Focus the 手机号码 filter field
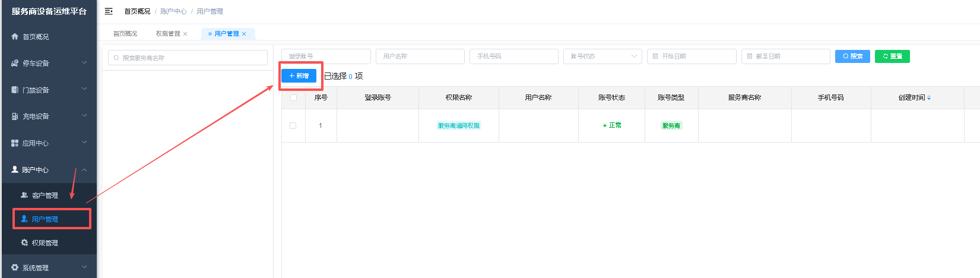The height and width of the screenshot is (278, 980). click(514, 56)
